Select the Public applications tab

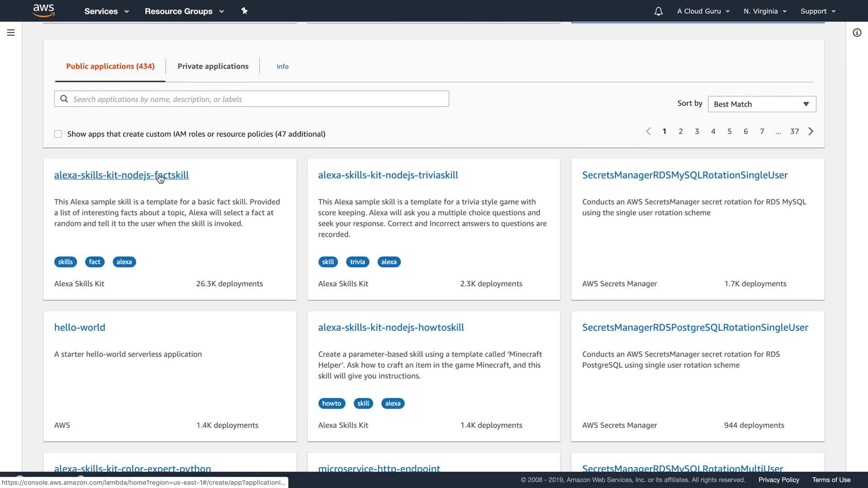tap(110, 66)
